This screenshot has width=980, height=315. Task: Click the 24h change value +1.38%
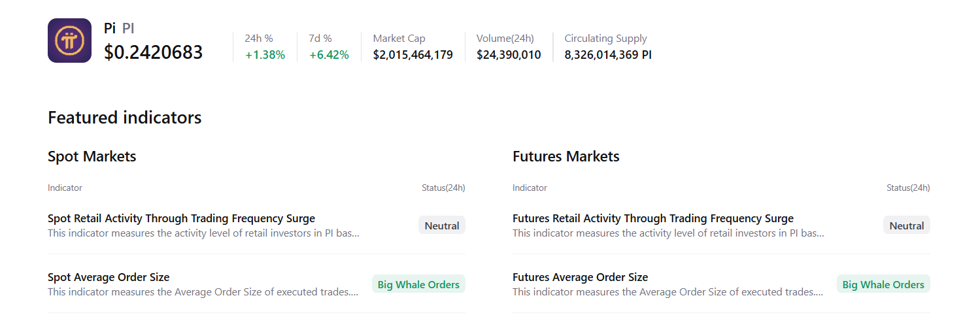(x=265, y=55)
